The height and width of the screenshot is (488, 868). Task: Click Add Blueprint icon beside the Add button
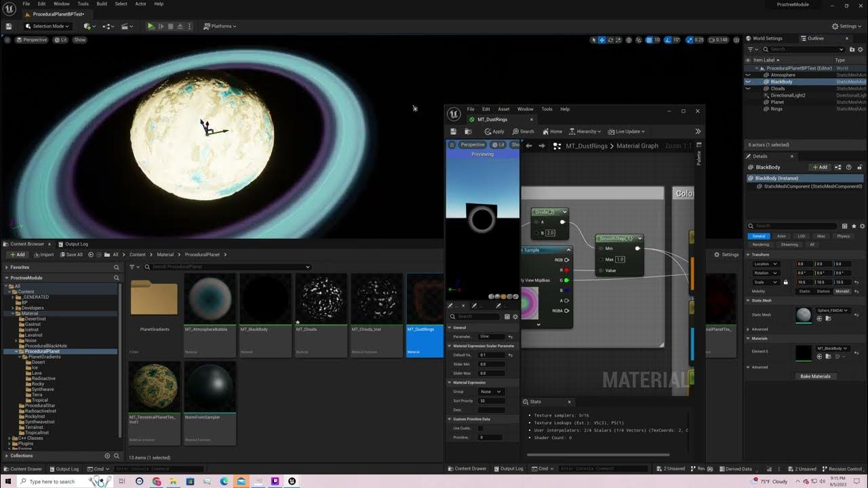click(839, 167)
